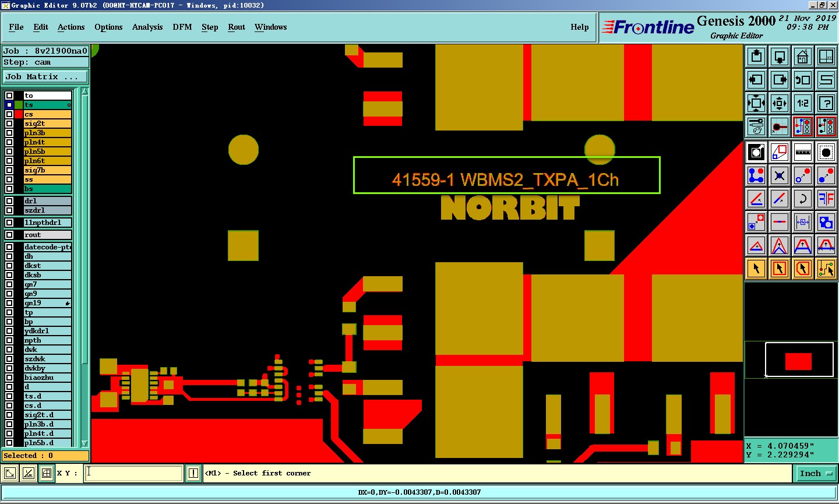Toggle the checkbox for layer 'pln3b'
Image resolution: width=839 pixels, height=504 pixels.
(x=9, y=133)
